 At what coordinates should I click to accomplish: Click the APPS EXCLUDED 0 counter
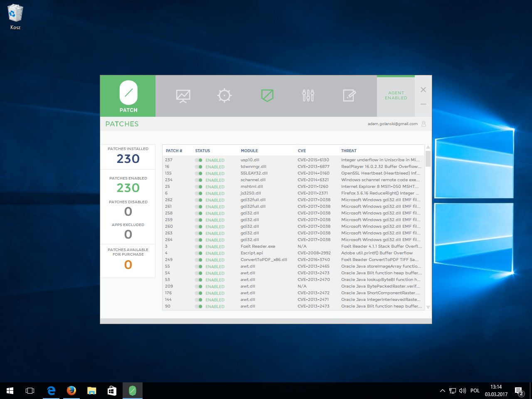click(128, 231)
